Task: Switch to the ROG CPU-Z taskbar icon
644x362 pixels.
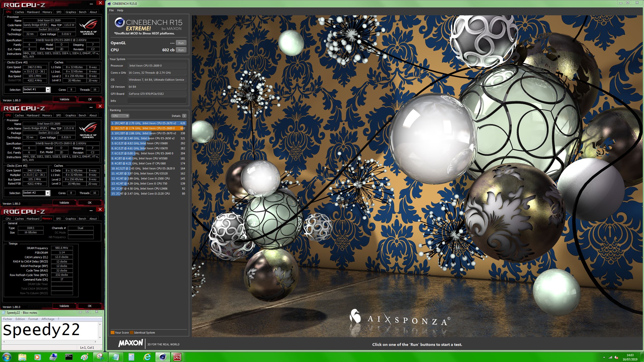Action: [177, 357]
